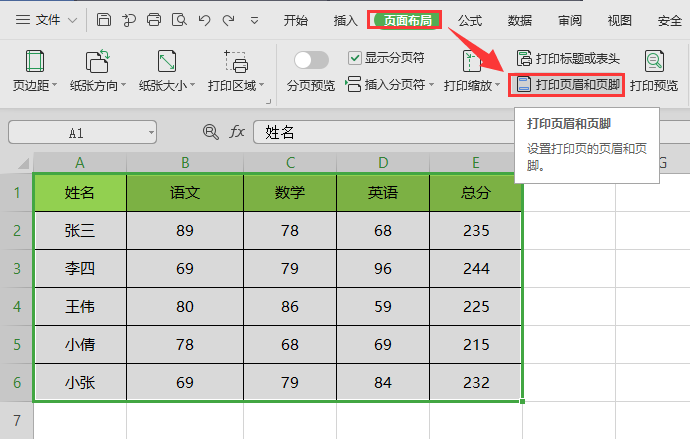
Task: Switch to the 插入 tab
Action: tap(345, 20)
